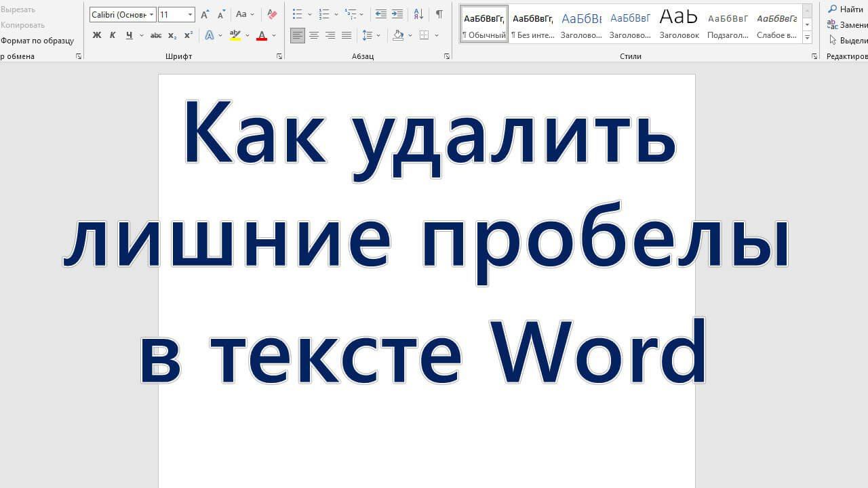Screen dimensions: 868x488
Task: Toggle strikethrough (abc) formatting
Action: [156, 35]
